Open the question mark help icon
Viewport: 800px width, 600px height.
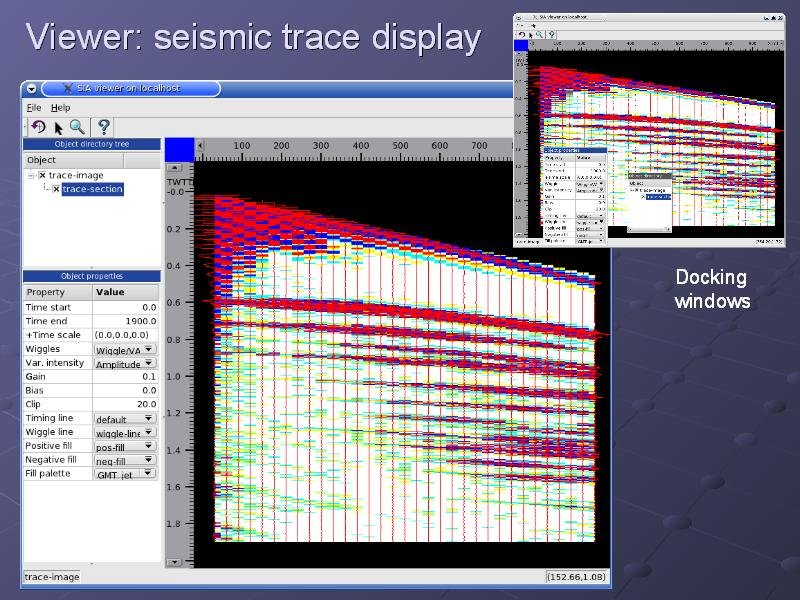(102, 127)
